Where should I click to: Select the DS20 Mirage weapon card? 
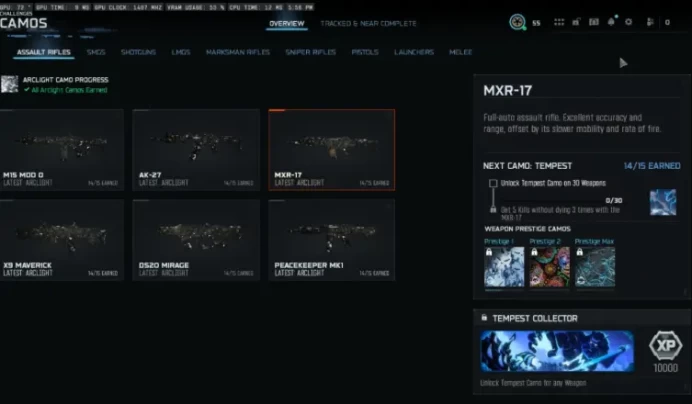pyautogui.click(x=196, y=240)
